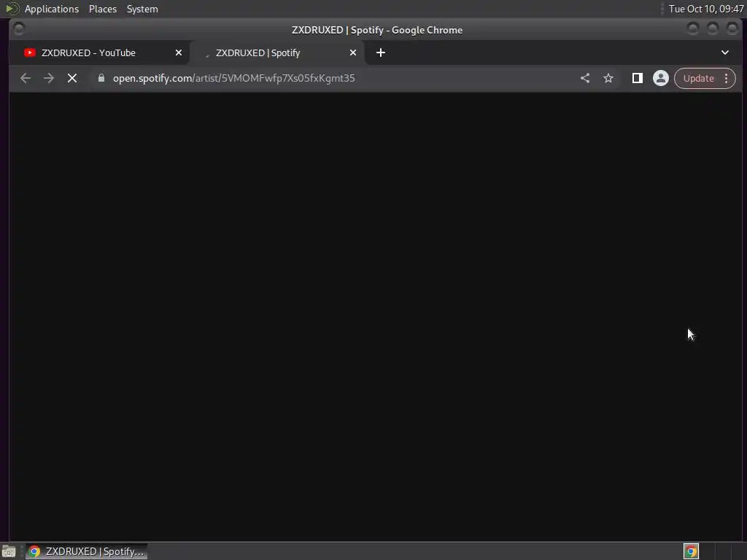Click the show desktop icon in the bottom panel

click(9, 551)
